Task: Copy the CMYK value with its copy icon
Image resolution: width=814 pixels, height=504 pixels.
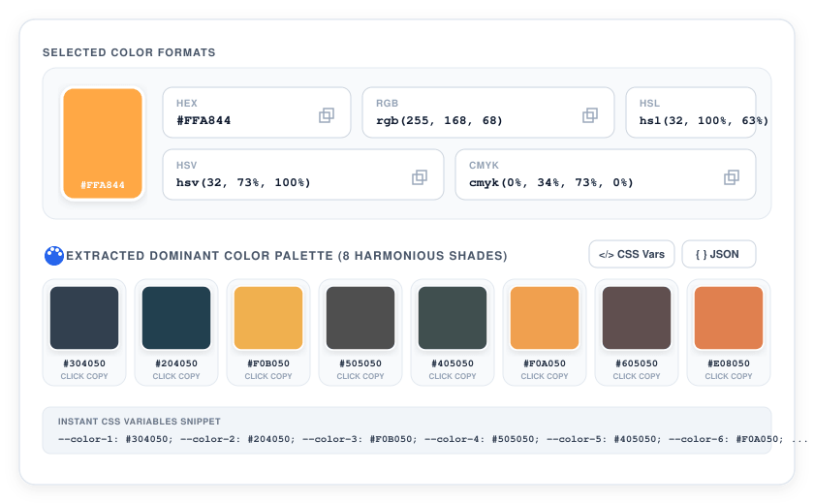Action: coord(732,177)
